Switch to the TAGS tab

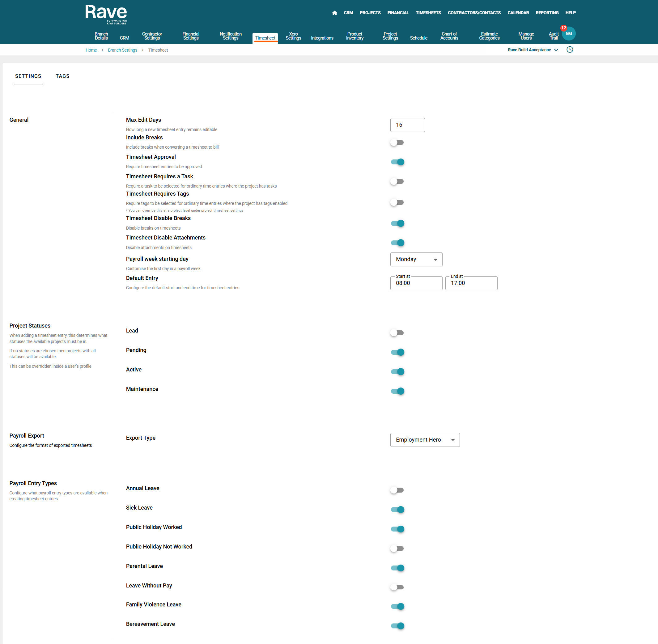click(x=63, y=76)
